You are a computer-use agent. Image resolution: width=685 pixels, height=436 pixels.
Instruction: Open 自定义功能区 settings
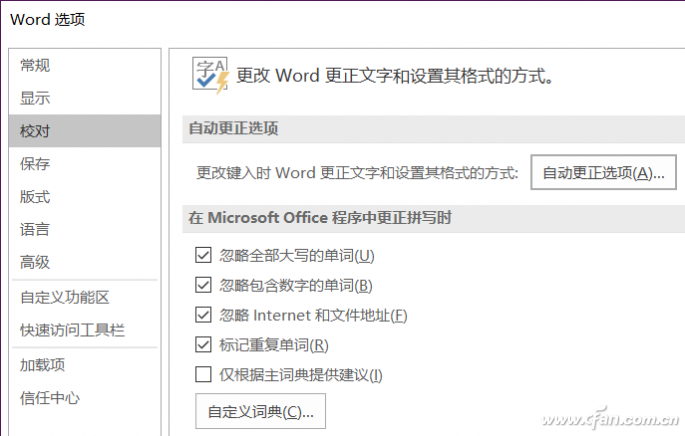tap(65, 297)
